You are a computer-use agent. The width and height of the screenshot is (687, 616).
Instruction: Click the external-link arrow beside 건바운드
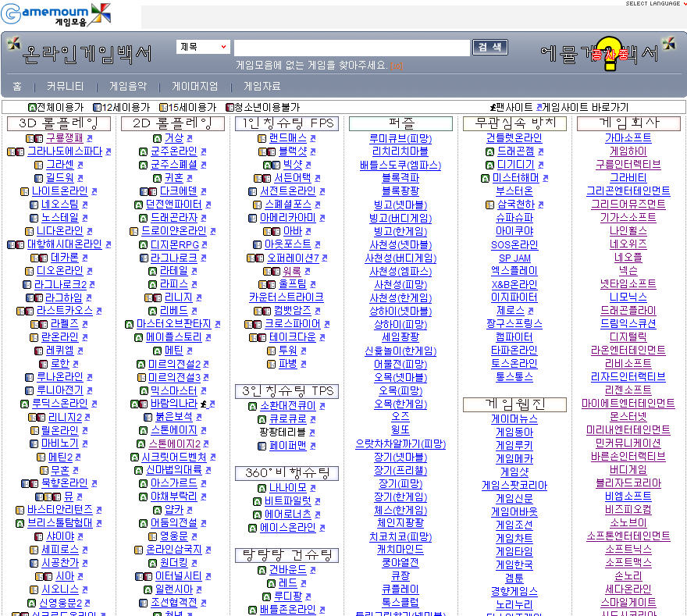tap(313, 570)
